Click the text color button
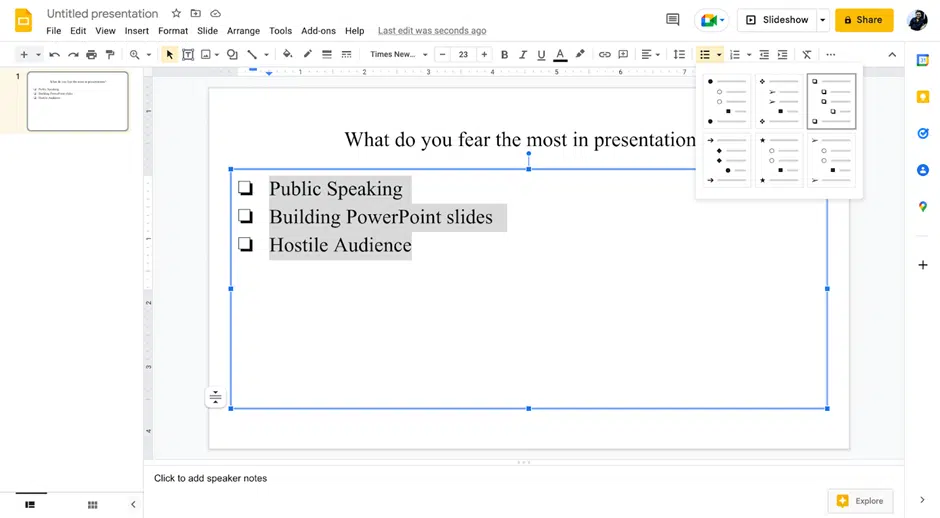Screen dimensions: 940x518 click(x=560, y=55)
